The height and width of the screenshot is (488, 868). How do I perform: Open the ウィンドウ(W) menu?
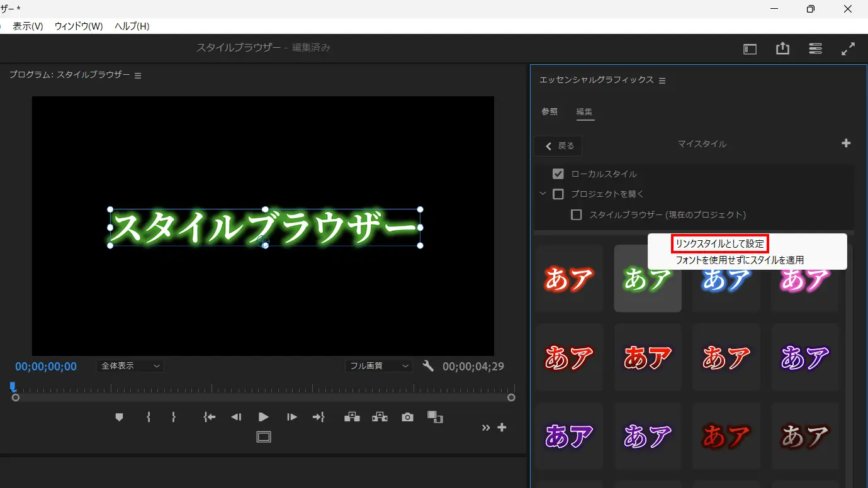point(79,26)
